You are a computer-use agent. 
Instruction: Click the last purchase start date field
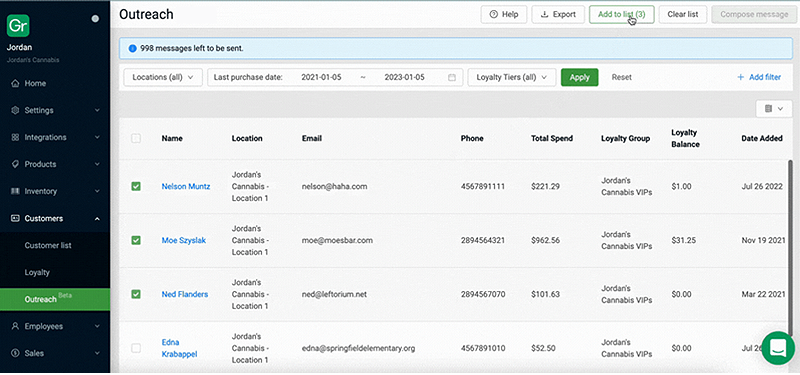point(321,78)
